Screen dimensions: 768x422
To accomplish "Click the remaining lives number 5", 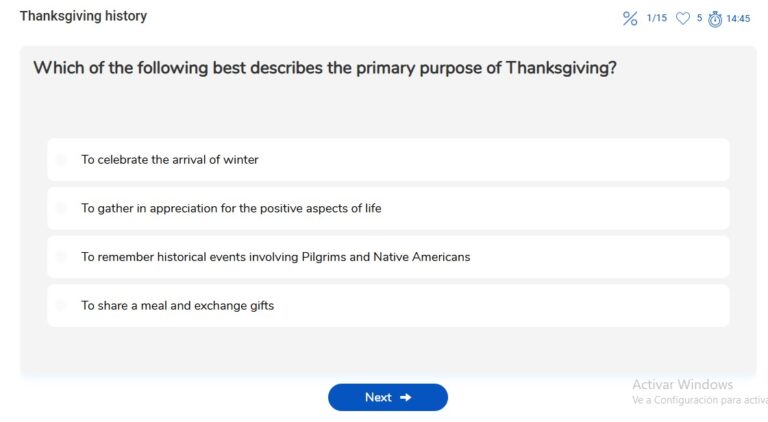I will coord(699,18).
